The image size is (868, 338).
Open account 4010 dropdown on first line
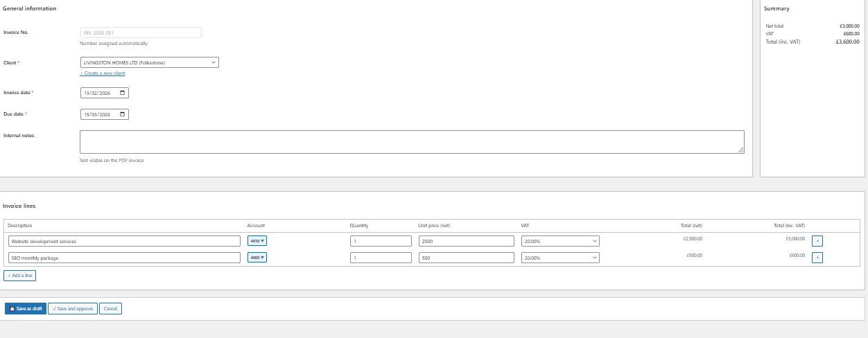(257, 241)
